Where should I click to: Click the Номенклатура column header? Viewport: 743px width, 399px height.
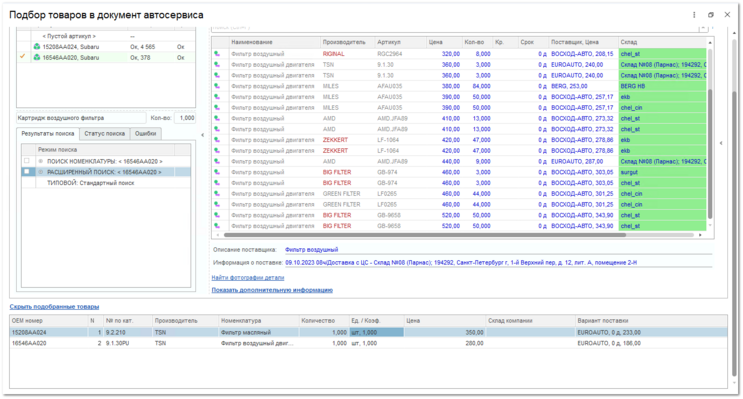[259, 321]
